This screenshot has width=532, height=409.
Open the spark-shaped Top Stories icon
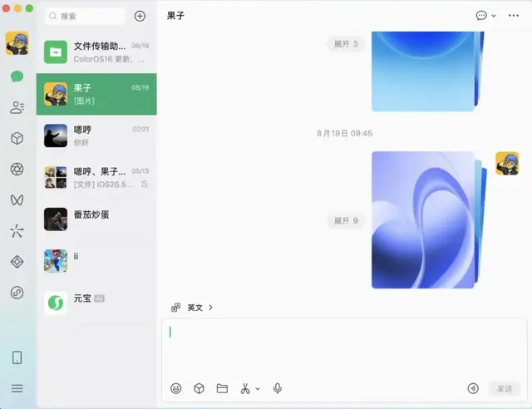(x=17, y=231)
